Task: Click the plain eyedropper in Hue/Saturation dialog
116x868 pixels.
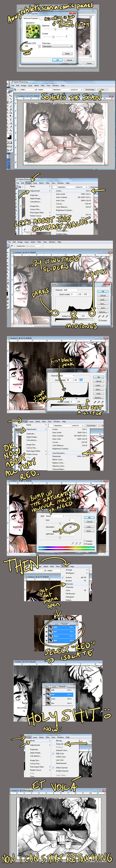Action: [73, 544]
